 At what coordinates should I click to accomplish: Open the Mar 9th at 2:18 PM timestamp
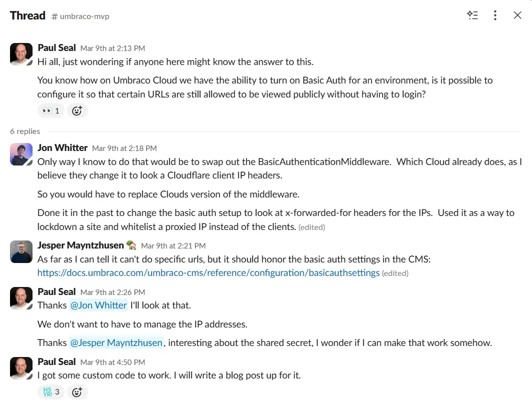coord(124,148)
